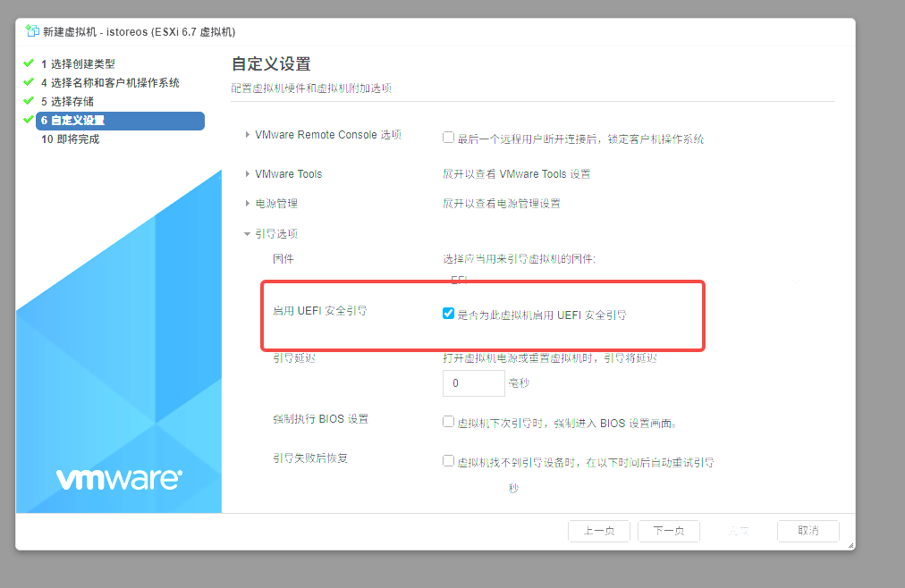The width and height of the screenshot is (905, 588).
Task: Uncheck the UEFI secure boot checkbox
Action: pos(448,313)
